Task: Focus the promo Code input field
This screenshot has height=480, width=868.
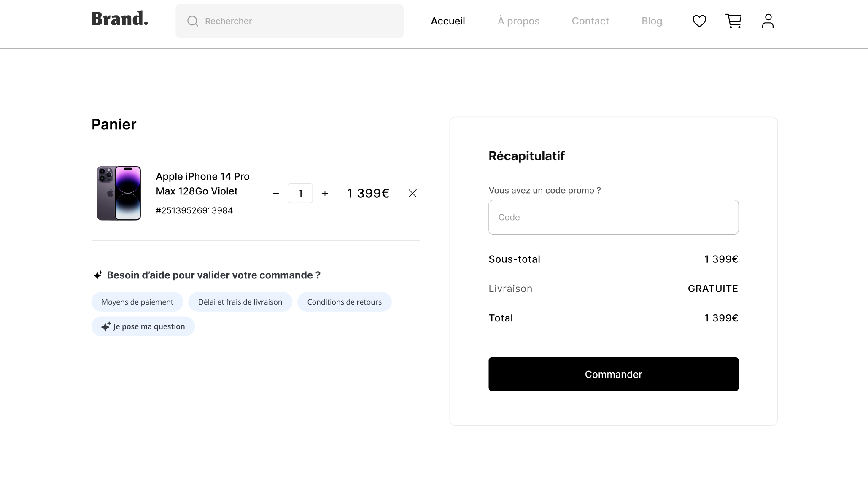Action: coord(613,217)
